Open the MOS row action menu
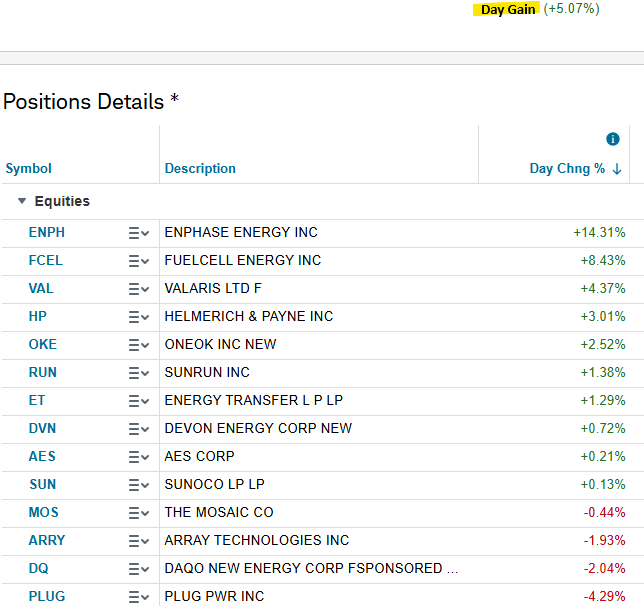This screenshot has height=606, width=644. point(138,513)
